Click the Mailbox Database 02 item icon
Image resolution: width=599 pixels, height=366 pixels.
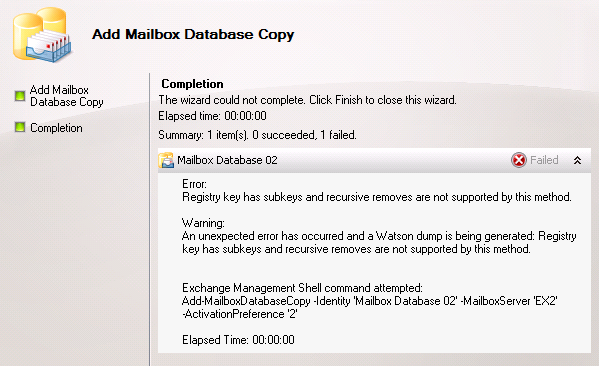tap(166, 160)
